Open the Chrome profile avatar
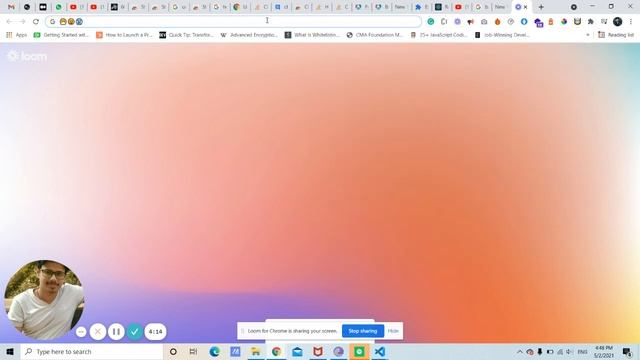The image size is (640, 360). [x=618, y=22]
